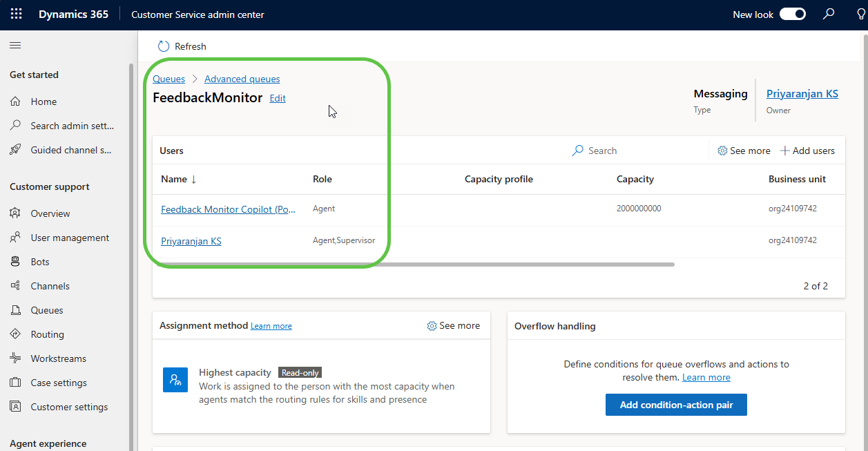Image resolution: width=868 pixels, height=451 pixels.
Task: Open Bots from the sidebar
Action: pyautogui.click(x=40, y=262)
